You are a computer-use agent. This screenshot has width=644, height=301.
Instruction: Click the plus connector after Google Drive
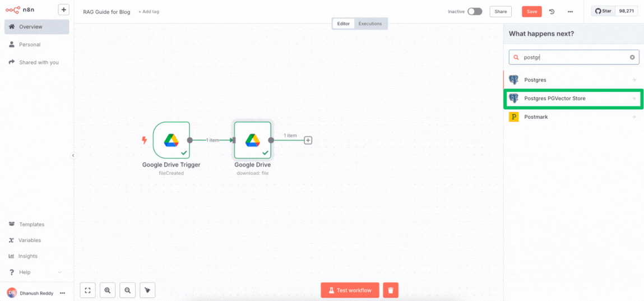click(308, 140)
